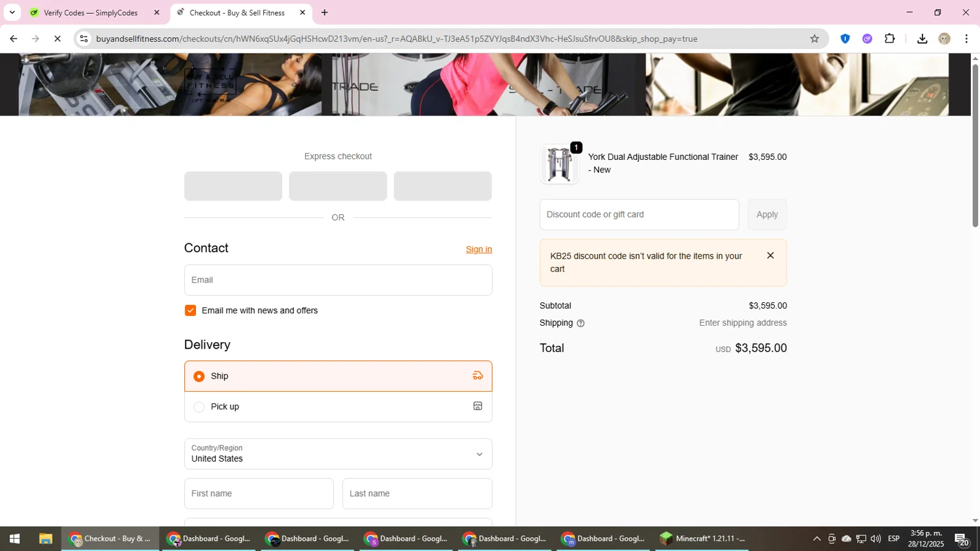The image size is (980, 551).
Task: Click the shipping truck icon in Ship row
Action: (x=478, y=375)
